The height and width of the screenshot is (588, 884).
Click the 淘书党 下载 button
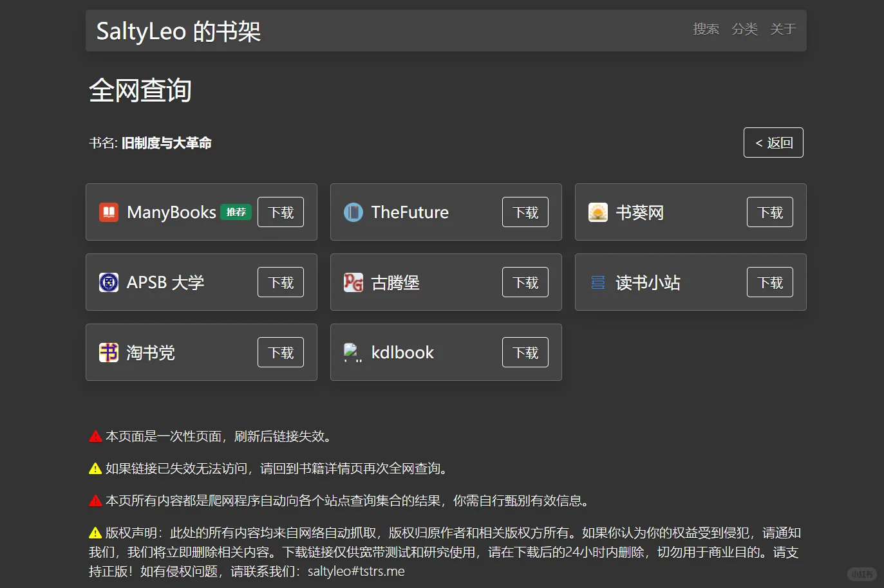pyautogui.click(x=281, y=353)
